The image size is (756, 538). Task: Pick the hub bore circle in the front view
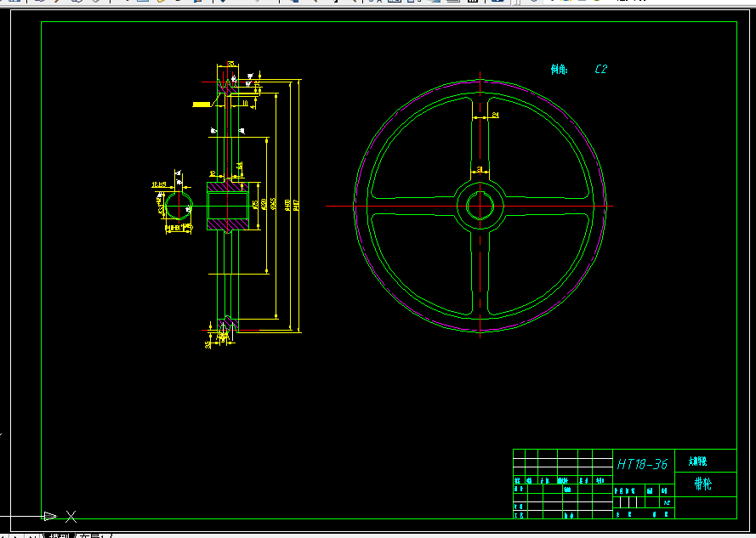480,206
